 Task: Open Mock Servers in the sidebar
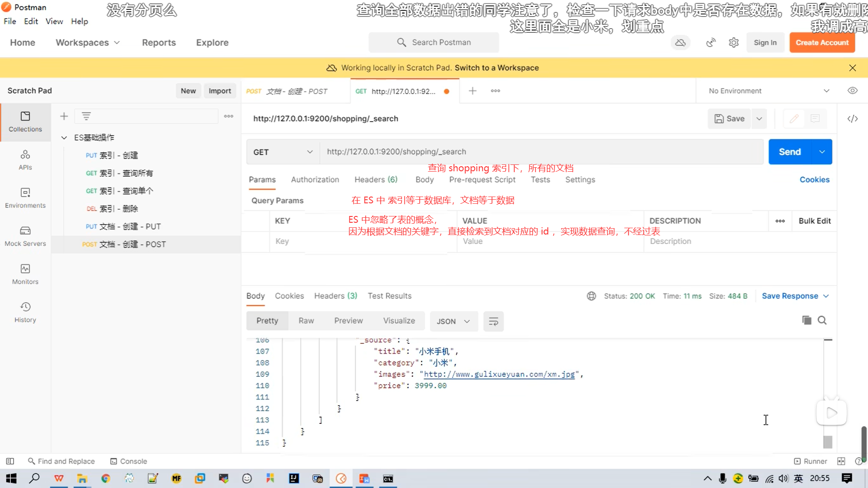[x=25, y=236]
